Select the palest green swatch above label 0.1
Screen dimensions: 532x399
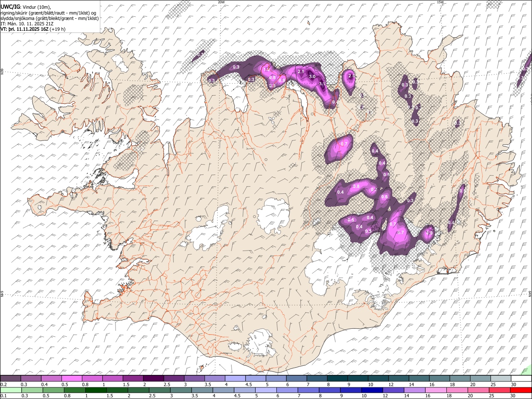tap(11, 390)
